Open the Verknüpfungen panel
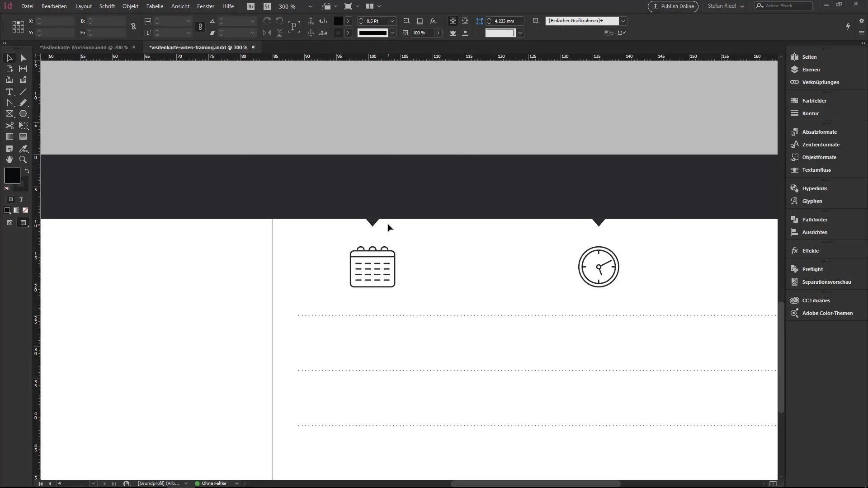 821,82
